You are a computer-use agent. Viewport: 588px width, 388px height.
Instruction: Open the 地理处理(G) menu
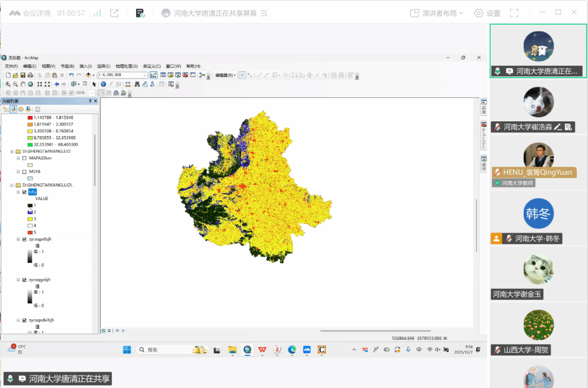(x=126, y=66)
